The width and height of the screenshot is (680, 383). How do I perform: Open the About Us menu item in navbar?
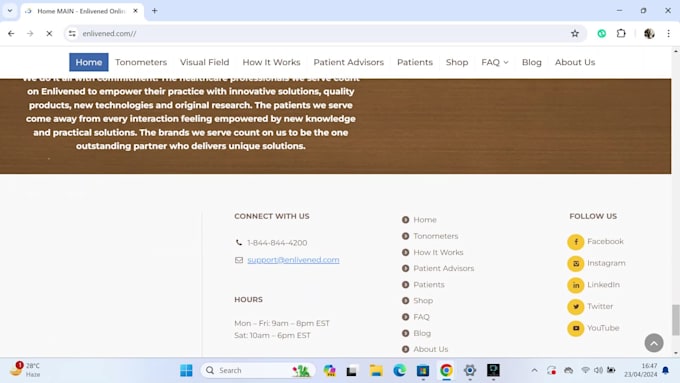coord(575,62)
